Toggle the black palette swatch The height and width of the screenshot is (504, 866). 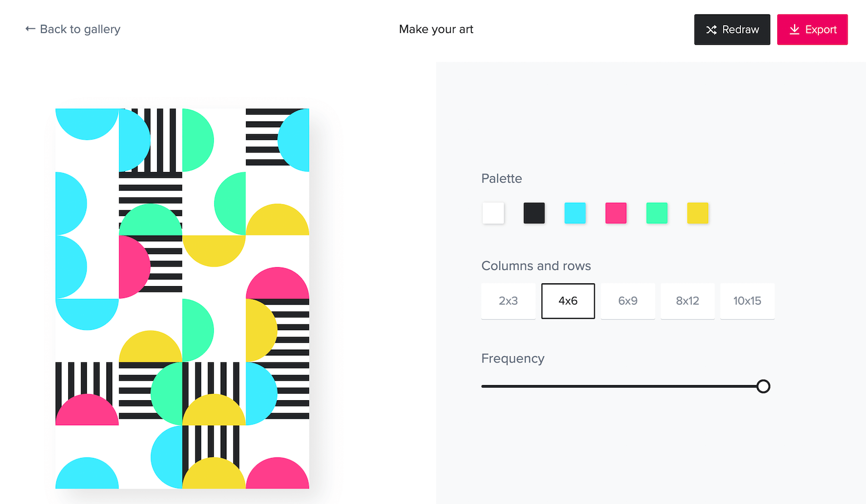click(x=534, y=213)
